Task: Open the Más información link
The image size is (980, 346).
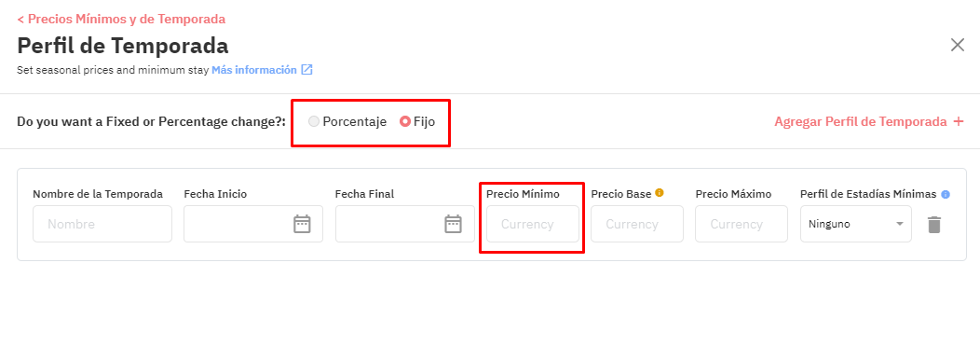Action: coord(254,70)
